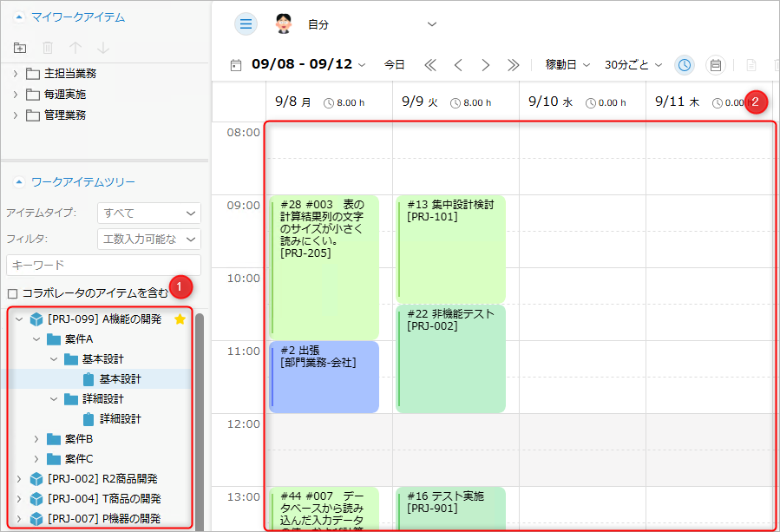Click the キーワード search field
Viewport: 780px width, 532px height.
(103, 265)
